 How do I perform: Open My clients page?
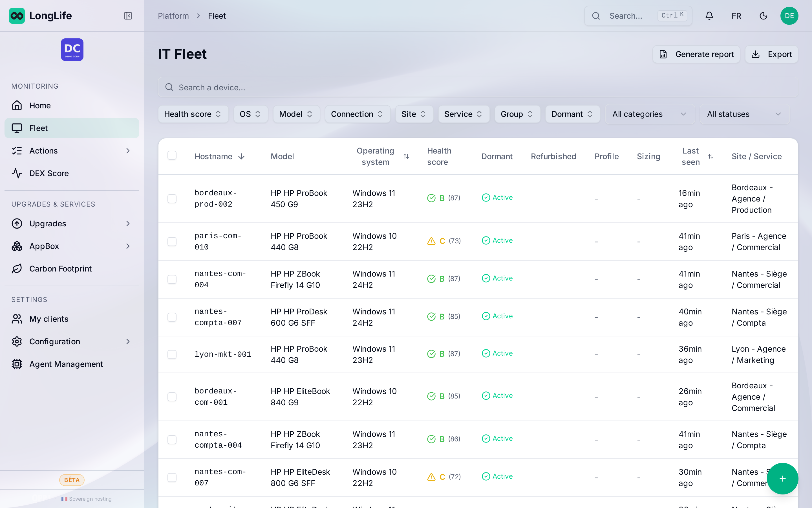[72, 319]
